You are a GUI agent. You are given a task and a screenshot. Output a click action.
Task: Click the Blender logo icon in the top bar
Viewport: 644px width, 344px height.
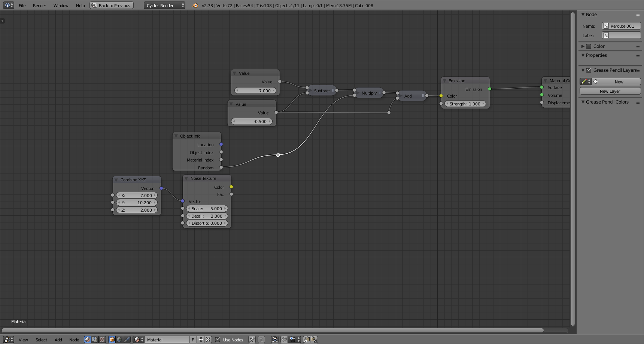pyautogui.click(x=195, y=5)
